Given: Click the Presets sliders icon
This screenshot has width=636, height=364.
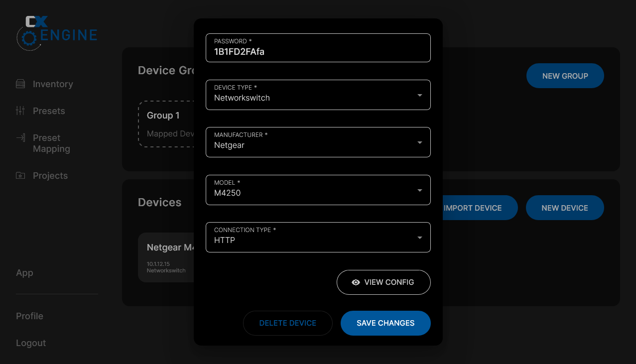Looking at the screenshot, I should point(20,111).
